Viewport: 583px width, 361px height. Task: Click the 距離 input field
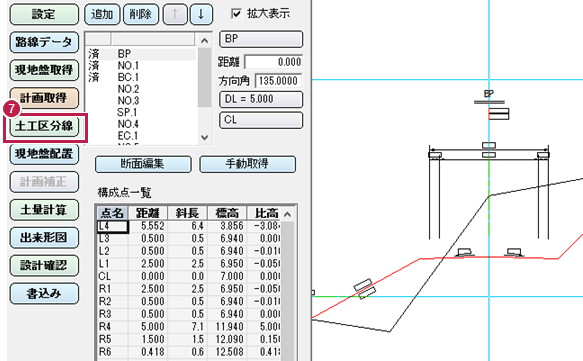click(273, 62)
